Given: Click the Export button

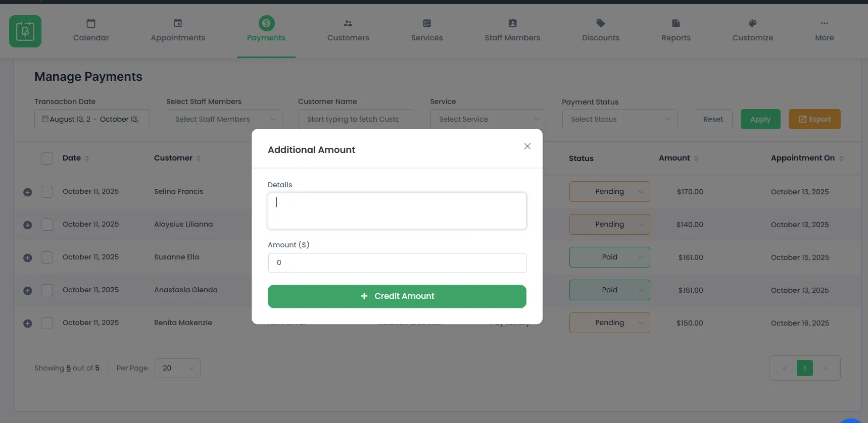Looking at the screenshot, I should coord(814,120).
